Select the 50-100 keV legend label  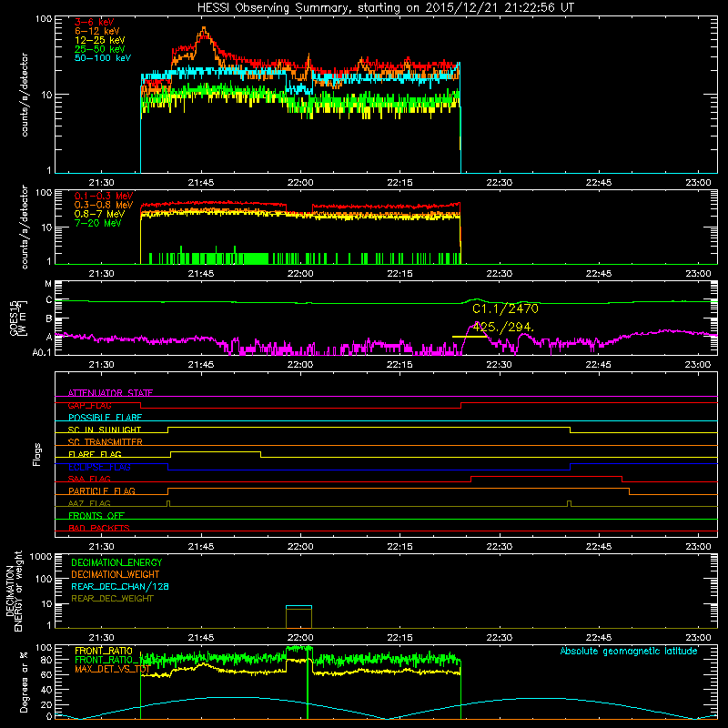102,58
